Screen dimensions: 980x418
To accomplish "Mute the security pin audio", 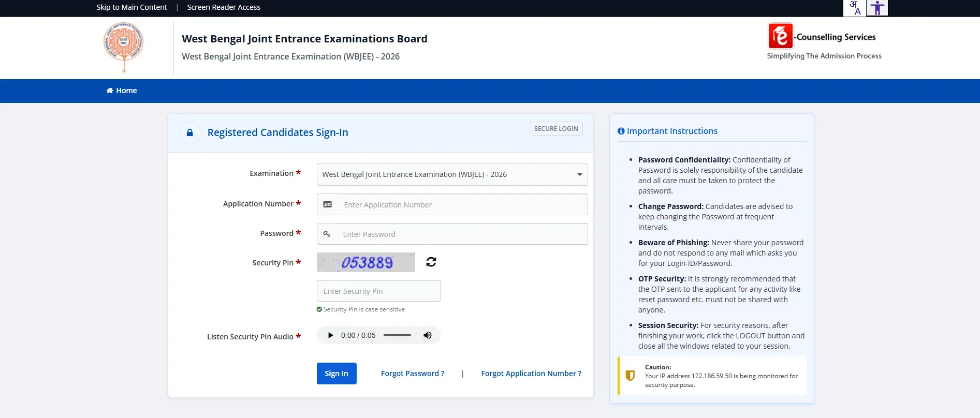I will (x=428, y=335).
